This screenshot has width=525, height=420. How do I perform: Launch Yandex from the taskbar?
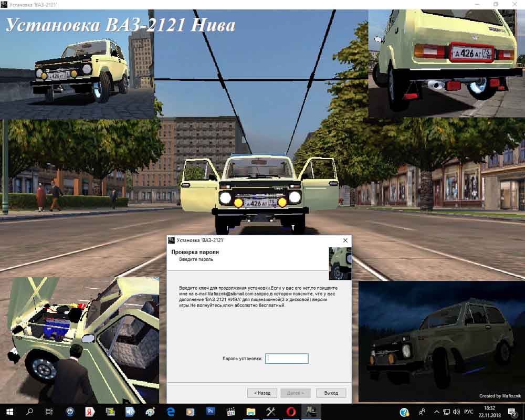(90, 412)
